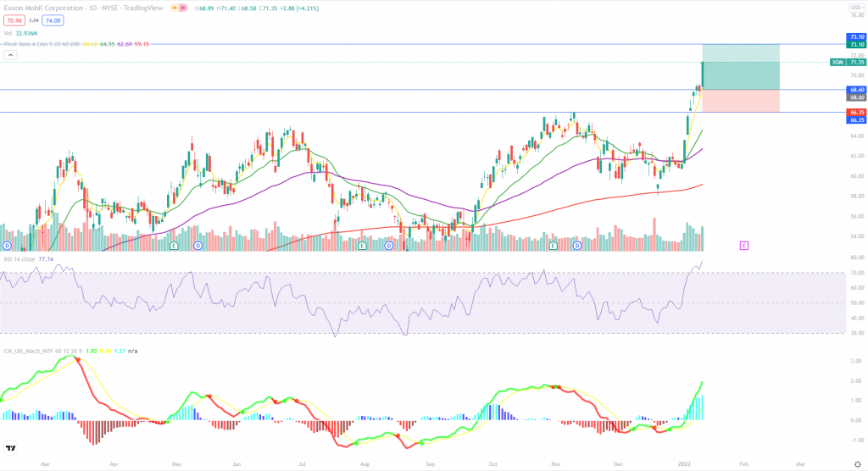
Task: Click the blue 66.35 price axis label
Action: [856, 120]
